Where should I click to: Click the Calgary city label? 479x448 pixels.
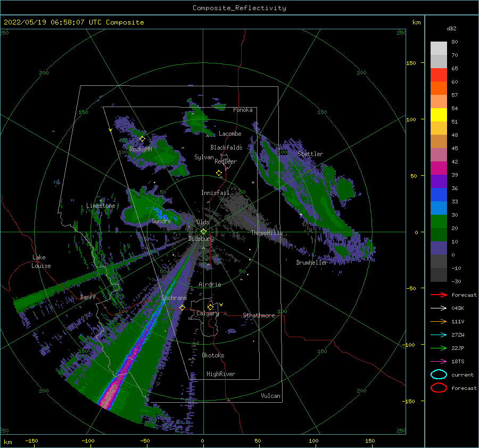[208, 313]
